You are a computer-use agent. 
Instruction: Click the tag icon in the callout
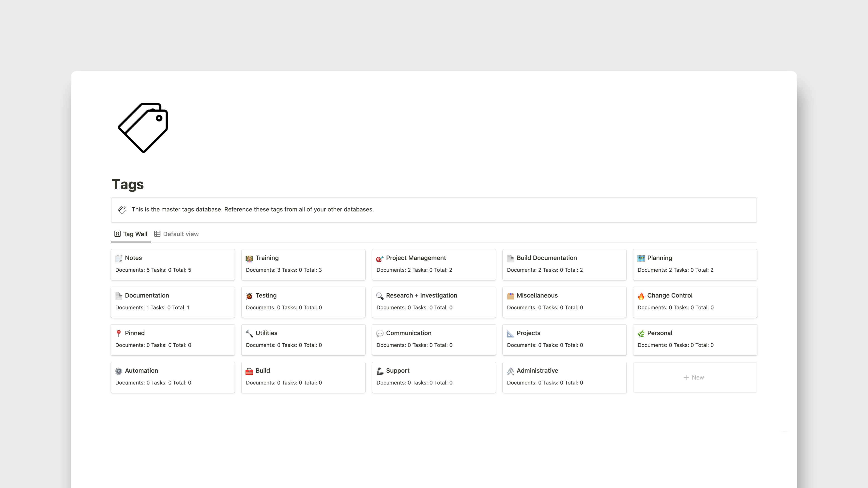pos(122,209)
